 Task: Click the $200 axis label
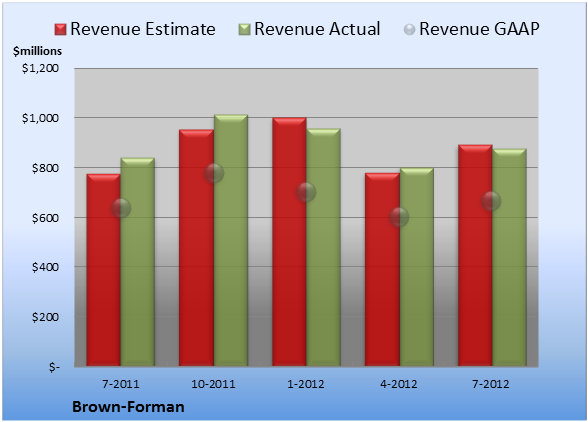(x=45, y=317)
